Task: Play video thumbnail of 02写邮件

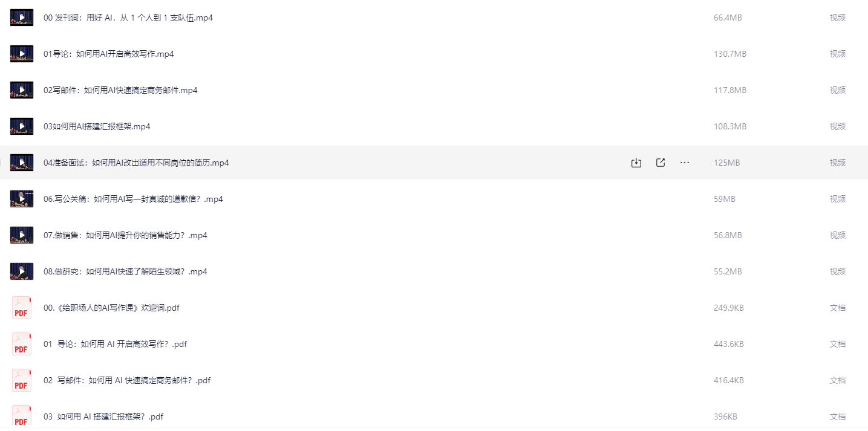Action: tap(22, 90)
